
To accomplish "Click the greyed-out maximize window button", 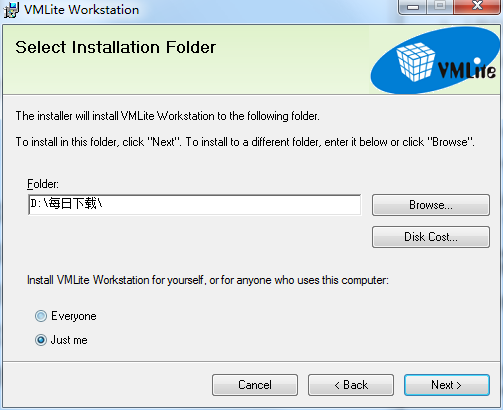I will tap(440, 7).
